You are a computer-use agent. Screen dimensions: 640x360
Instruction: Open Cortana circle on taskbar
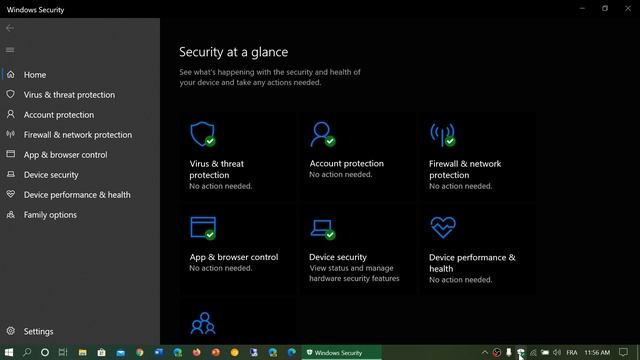pyautogui.click(x=45, y=352)
